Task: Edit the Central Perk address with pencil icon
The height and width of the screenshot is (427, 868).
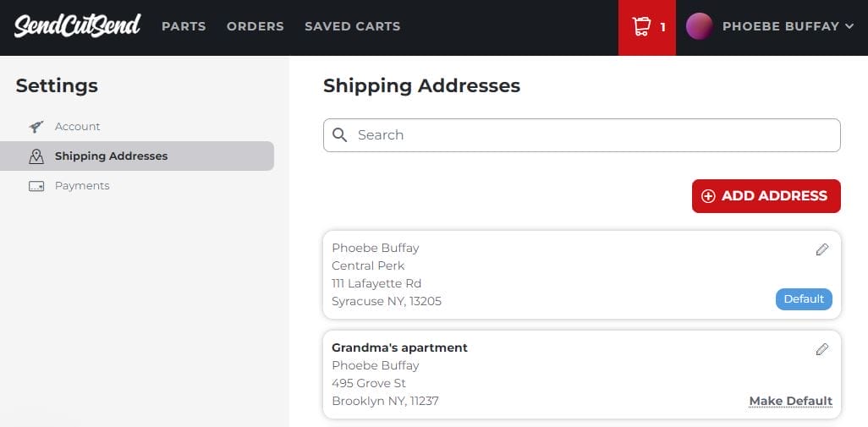Action: [821, 249]
